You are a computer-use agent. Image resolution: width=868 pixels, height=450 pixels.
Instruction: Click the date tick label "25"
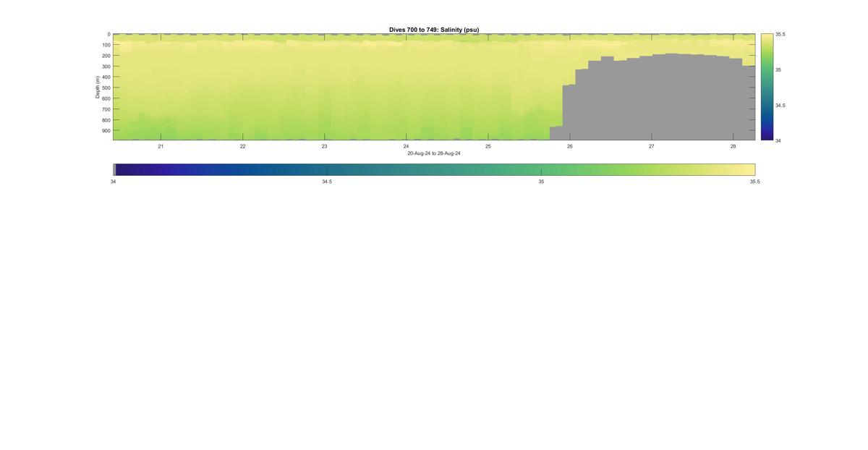pos(488,146)
